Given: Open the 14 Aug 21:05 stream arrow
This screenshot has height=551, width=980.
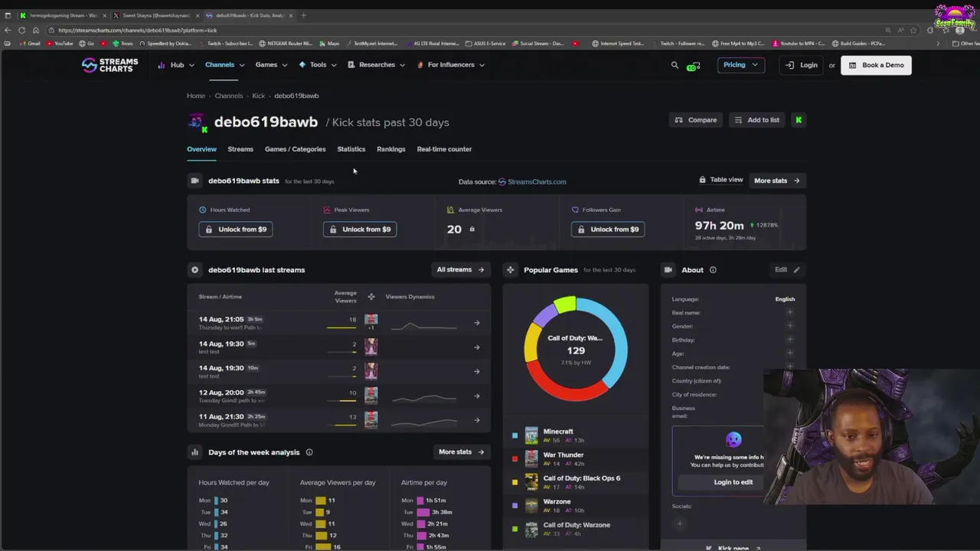Looking at the screenshot, I should click(476, 323).
